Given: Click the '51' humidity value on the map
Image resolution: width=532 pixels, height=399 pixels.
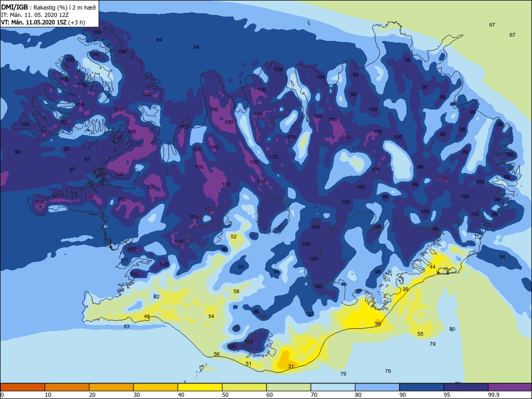Looking at the screenshot, I should pyautogui.click(x=248, y=364).
